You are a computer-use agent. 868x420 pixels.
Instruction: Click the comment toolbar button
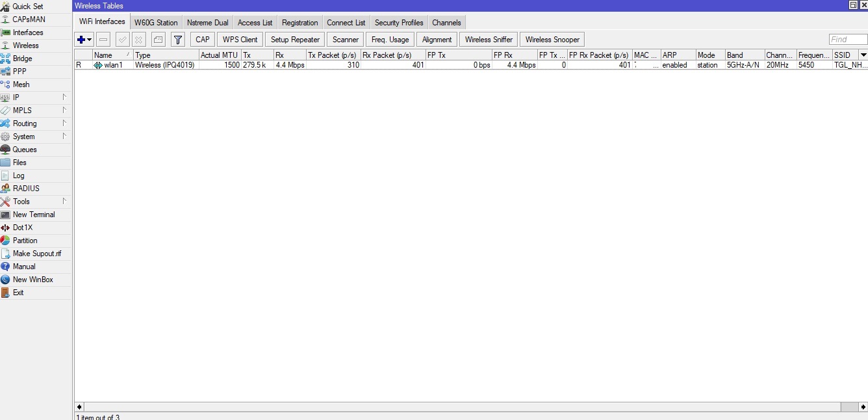159,40
